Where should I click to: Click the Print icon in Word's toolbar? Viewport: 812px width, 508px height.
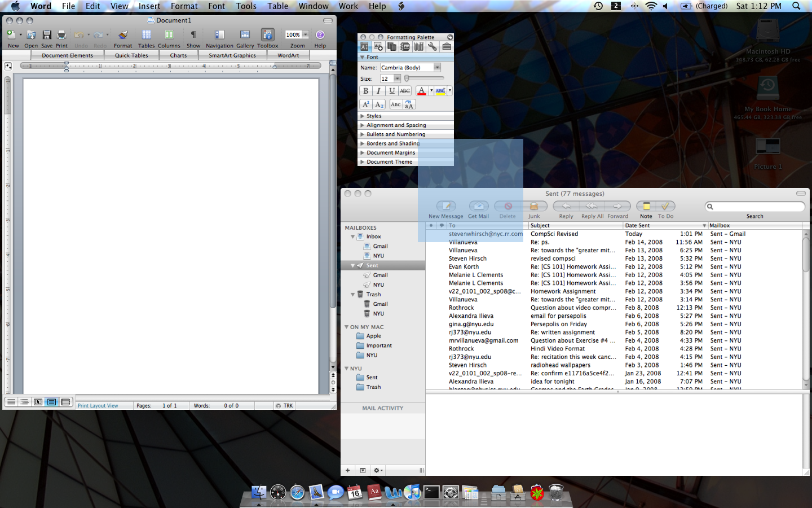61,35
